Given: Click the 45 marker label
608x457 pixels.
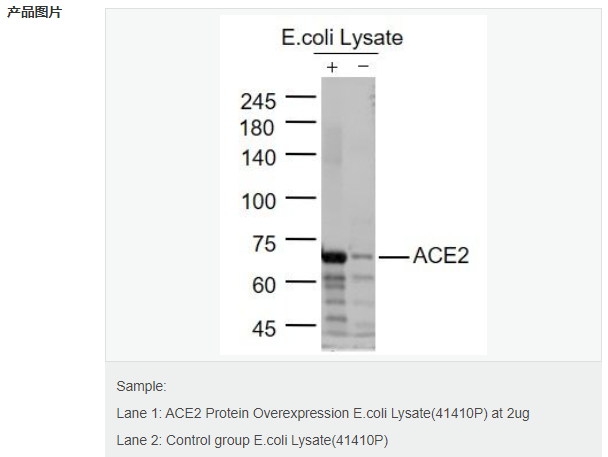Looking at the screenshot, I should coord(264,329).
